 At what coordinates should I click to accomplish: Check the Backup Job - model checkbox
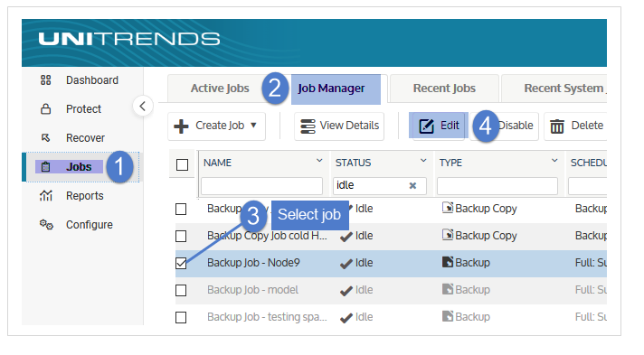(181, 290)
